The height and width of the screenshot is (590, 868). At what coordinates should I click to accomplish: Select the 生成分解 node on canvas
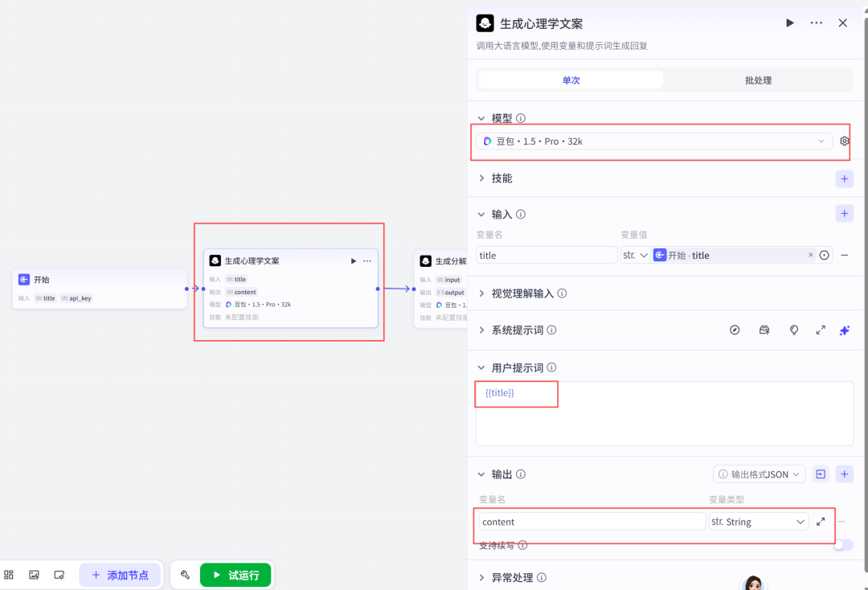(x=441, y=289)
